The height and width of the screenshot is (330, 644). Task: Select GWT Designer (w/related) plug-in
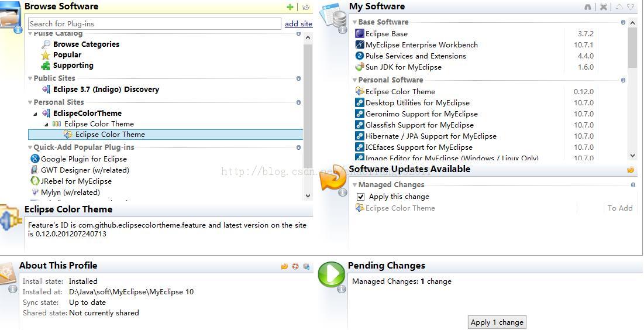pos(85,170)
